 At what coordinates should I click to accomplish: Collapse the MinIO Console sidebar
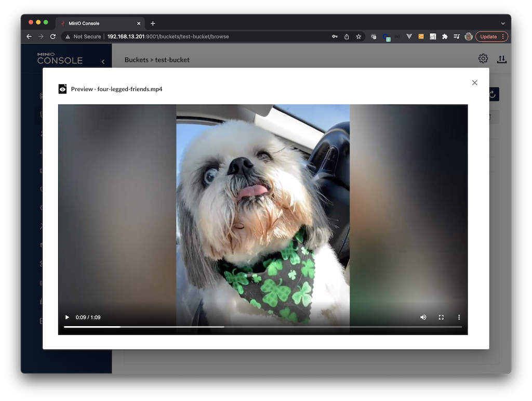tap(103, 61)
